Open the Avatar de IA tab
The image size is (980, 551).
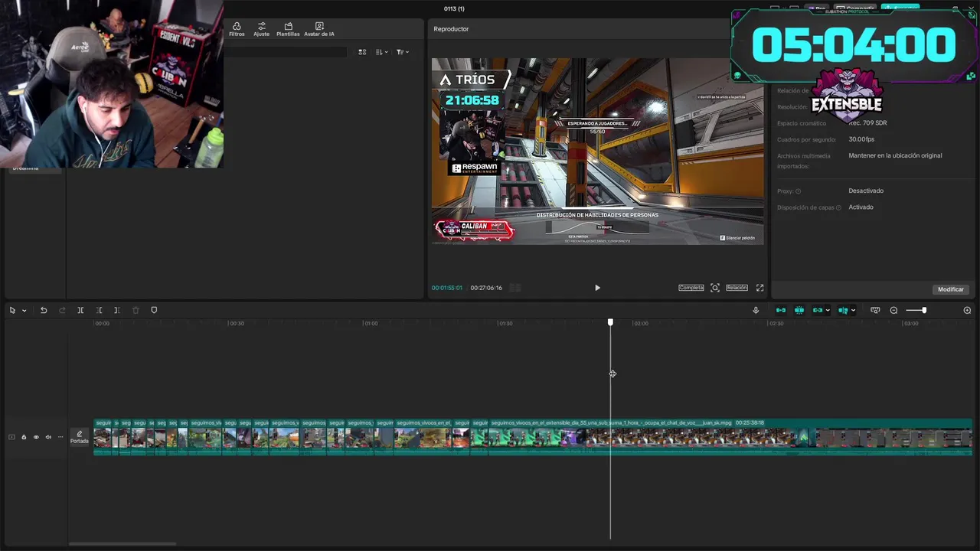pos(319,29)
